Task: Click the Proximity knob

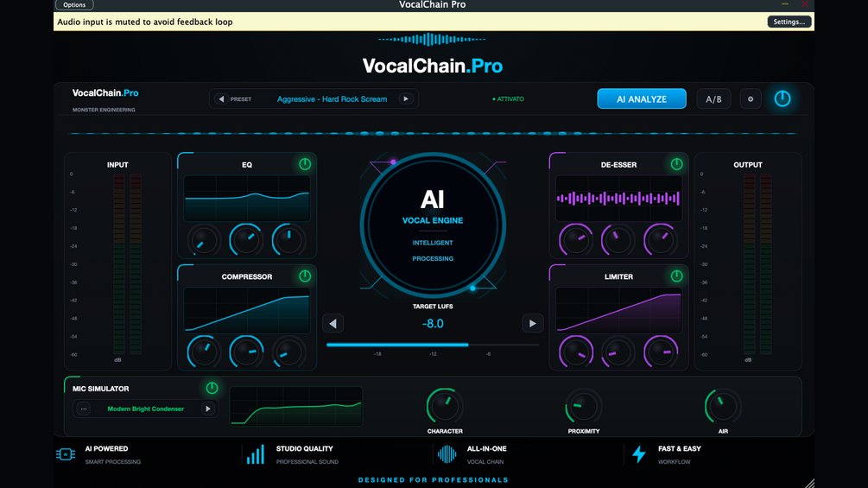Action: click(584, 406)
